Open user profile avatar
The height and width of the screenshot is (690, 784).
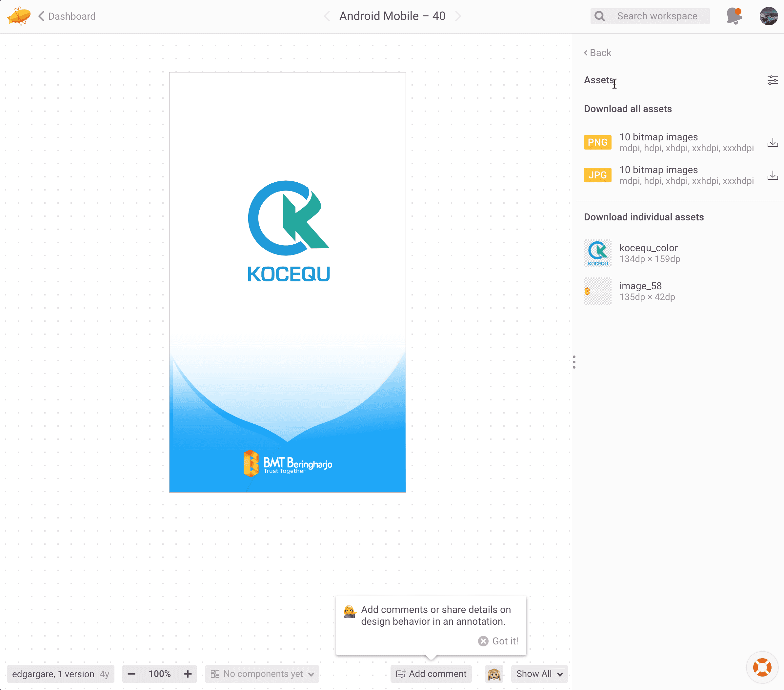769,16
